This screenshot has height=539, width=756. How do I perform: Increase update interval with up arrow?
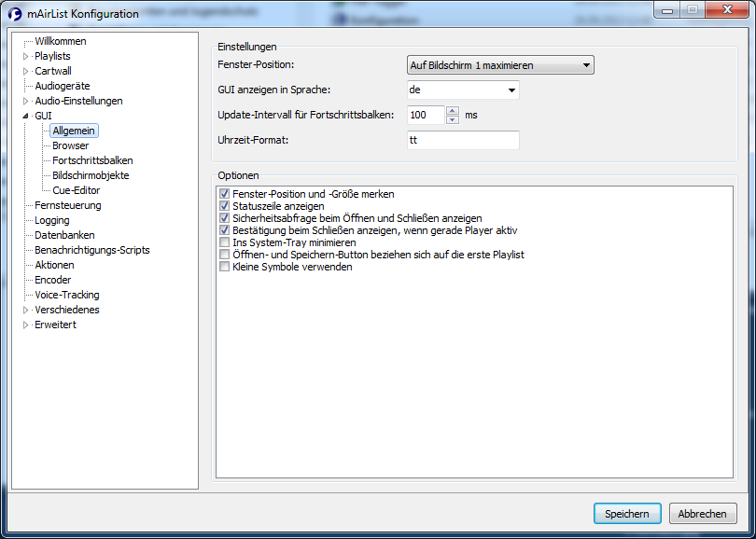tap(453, 110)
